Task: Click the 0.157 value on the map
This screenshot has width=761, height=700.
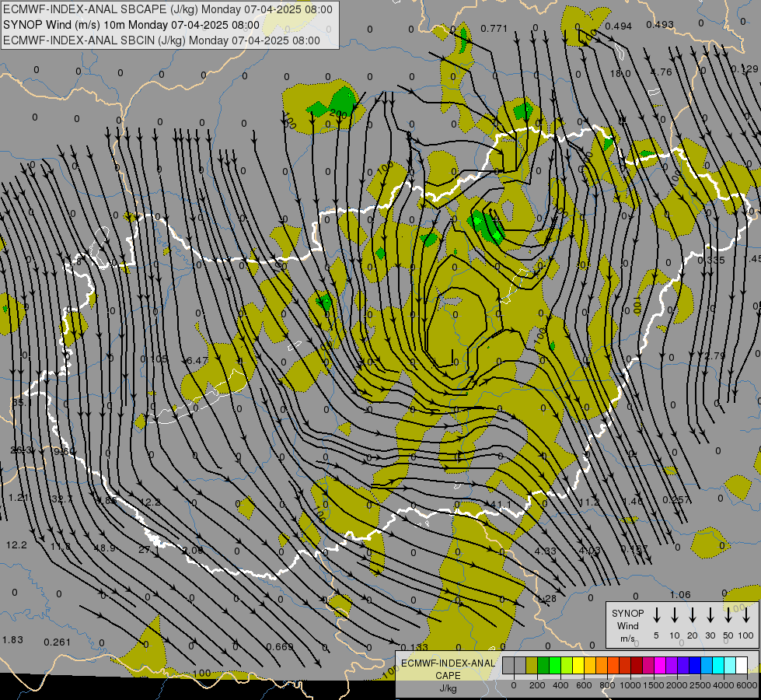Action: point(634,549)
